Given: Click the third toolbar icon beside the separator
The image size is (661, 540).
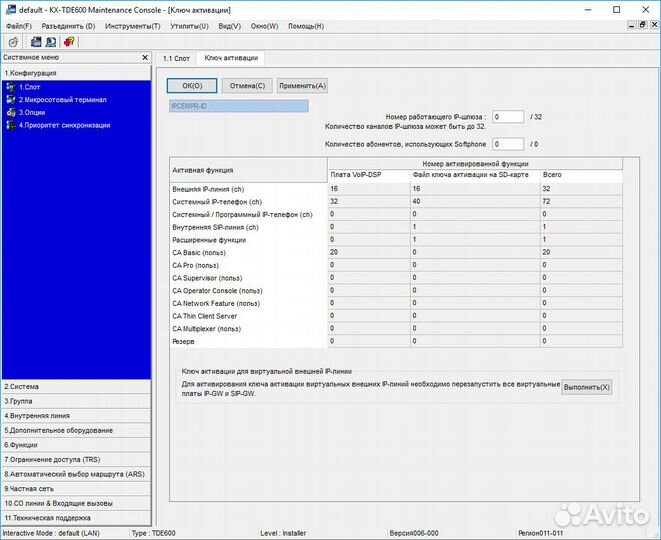Looking at the screenshot, I should pos(50,41).
